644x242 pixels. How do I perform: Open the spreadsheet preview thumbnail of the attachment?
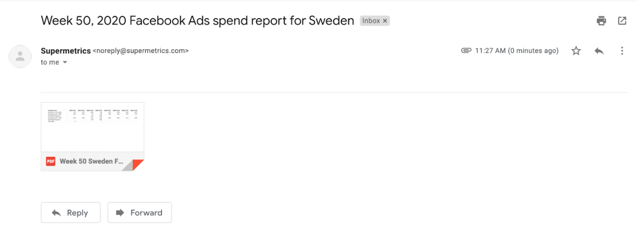pyautogui.click(x=92, y=127)
